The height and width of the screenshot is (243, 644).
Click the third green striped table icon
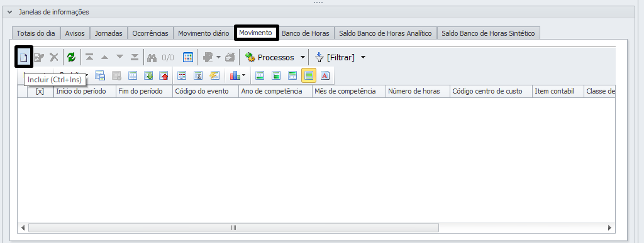292,75
